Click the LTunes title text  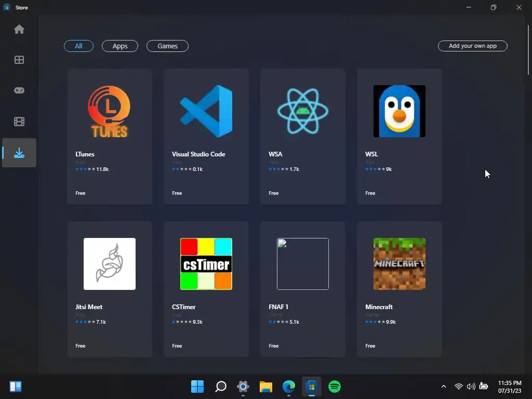pyautogui.click(x=85, y=154)
